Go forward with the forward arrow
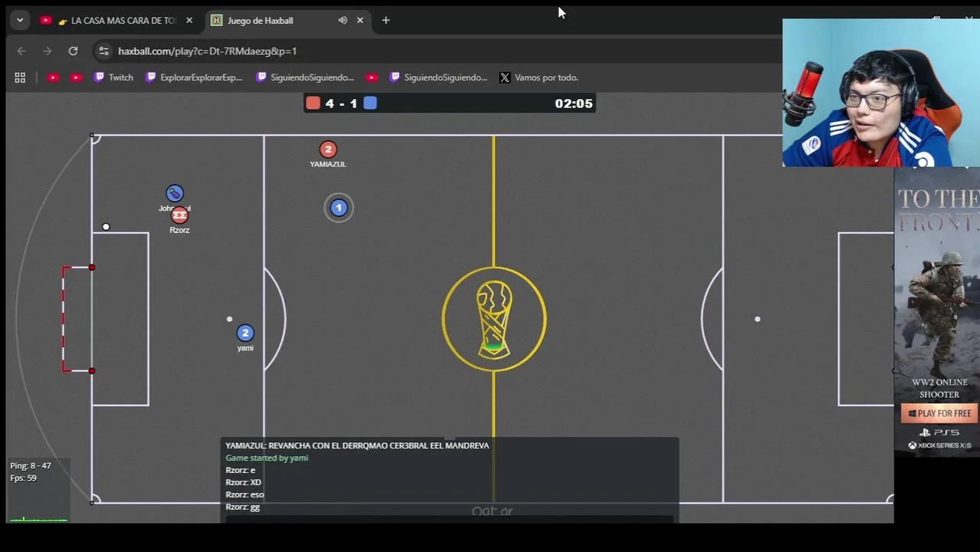 [47, 51]
